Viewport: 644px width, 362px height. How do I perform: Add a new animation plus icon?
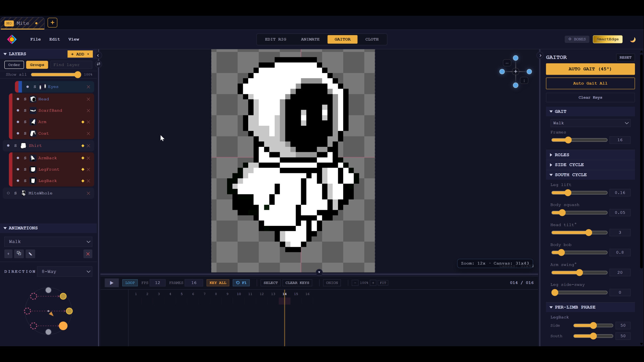pyautogui.click(x=8, y=254)
